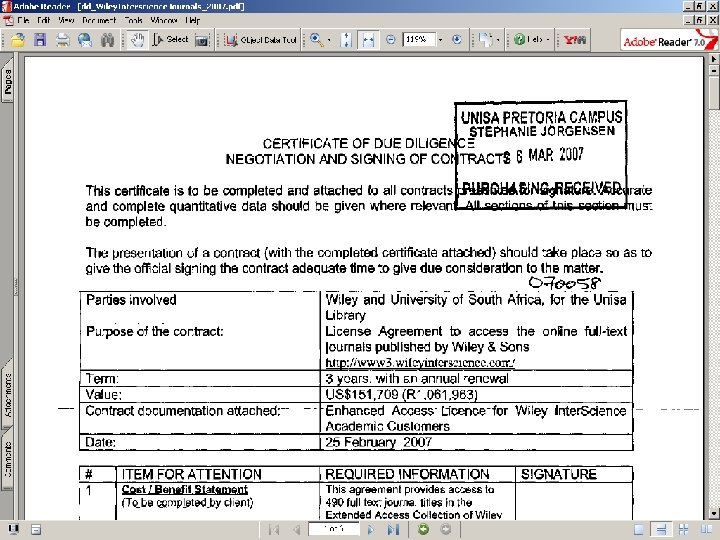Click the Adobe Reader 7.0 logo
Image resolution: width=720 pixels, height=540 pixels.
(x=669, y=40)
